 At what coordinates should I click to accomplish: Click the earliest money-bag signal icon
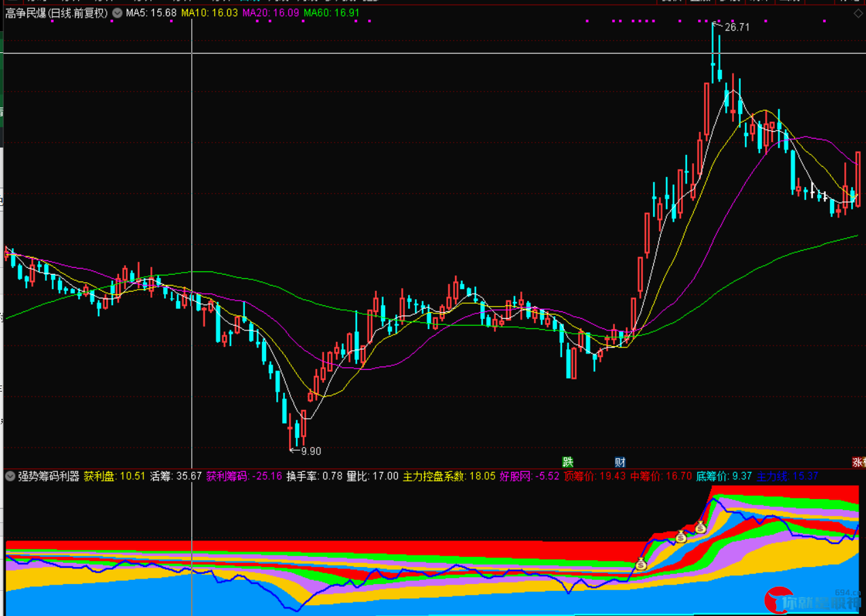point(641,564)
